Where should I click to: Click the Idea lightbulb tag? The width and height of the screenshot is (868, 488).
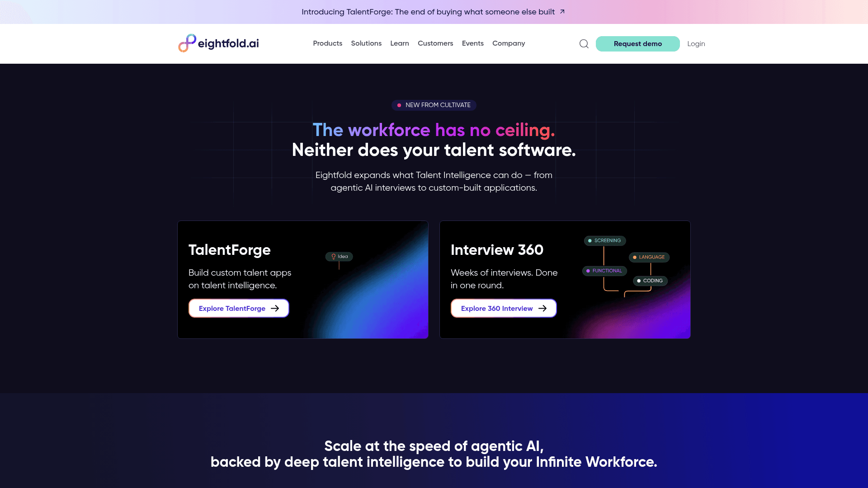[339, 257]
